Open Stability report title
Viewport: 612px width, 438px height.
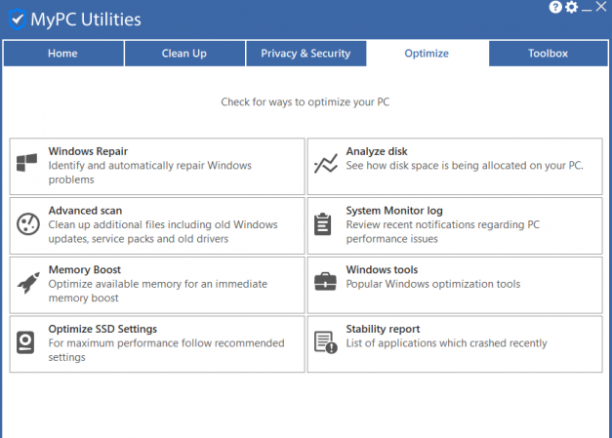tap(383, 329)
